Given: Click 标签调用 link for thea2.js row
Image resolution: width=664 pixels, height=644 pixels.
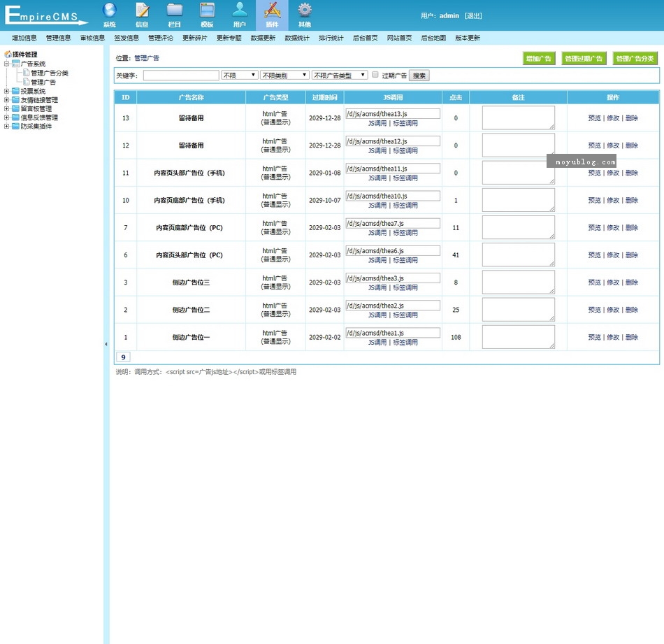Looking at the screenshot, I should [x=405, y=315].
